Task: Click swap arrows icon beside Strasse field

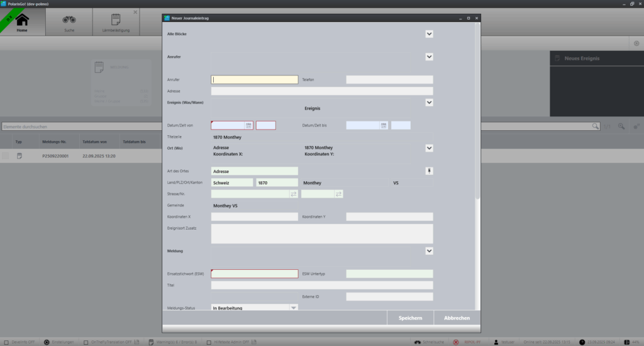Action: click(x=293, y=194)
